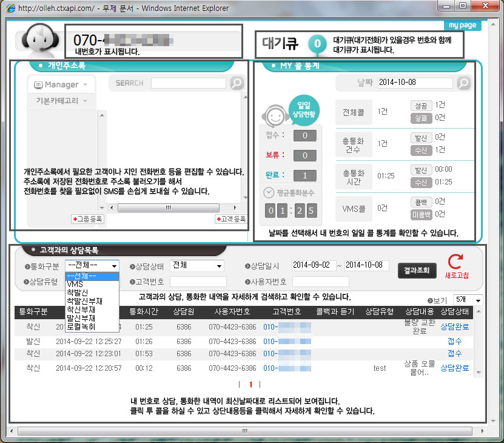Open the 상담상태 dropdown
504x443 pixels.
coord(197,266)
